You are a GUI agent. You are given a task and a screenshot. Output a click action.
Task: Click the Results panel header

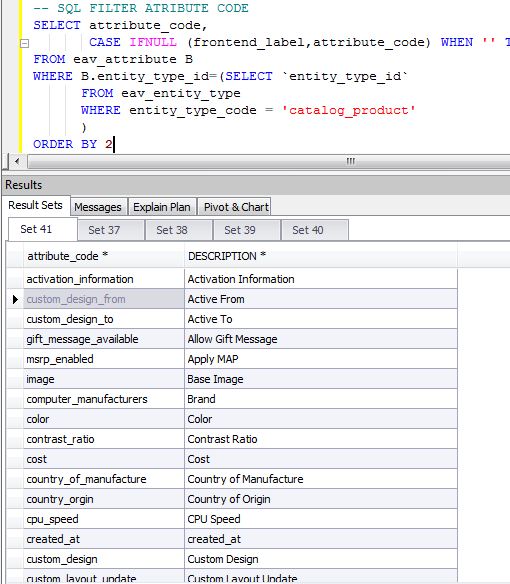tap(257, 185)
